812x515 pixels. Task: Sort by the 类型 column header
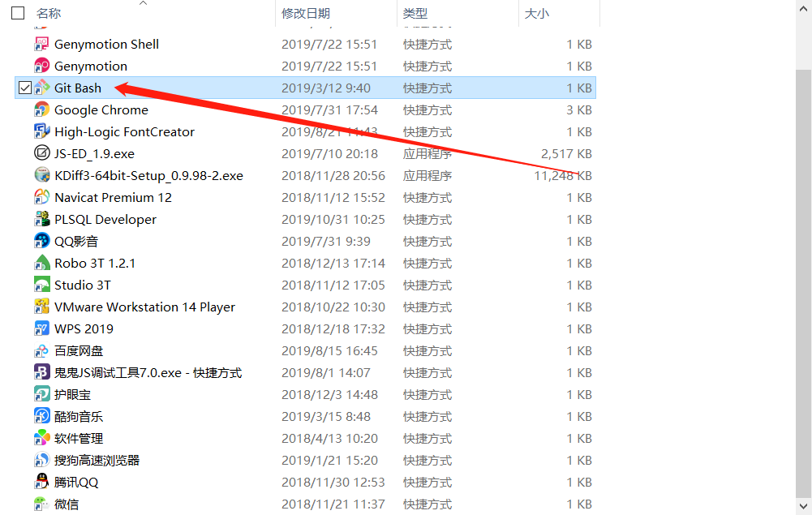(x=415, y=14)
